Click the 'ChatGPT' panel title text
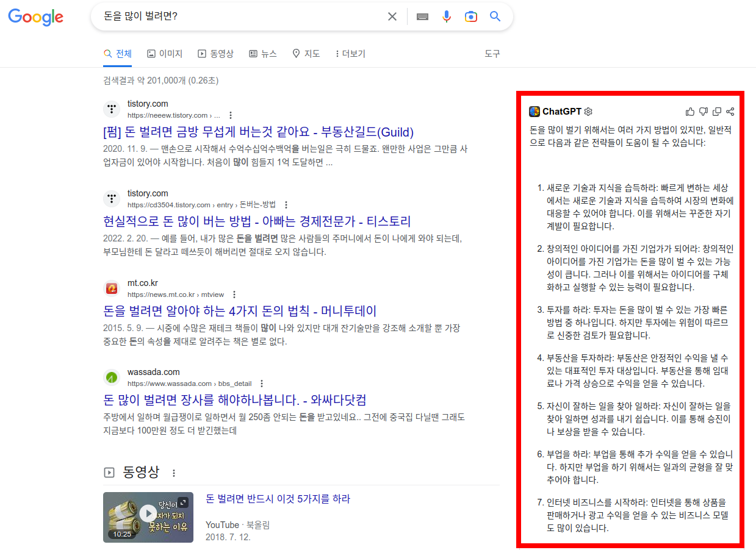This screenshot has width=756, height=550. click(562, 112)
